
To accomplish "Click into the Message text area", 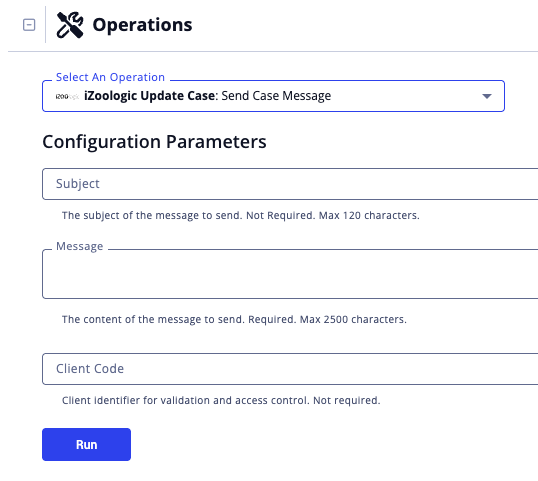I will pos(290,274).
